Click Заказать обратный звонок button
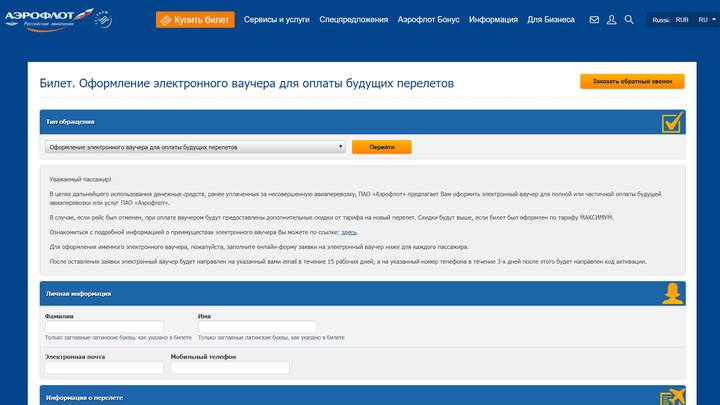This screenshot has width=720, height=405. pyautogui.click(x=632, y=81)
